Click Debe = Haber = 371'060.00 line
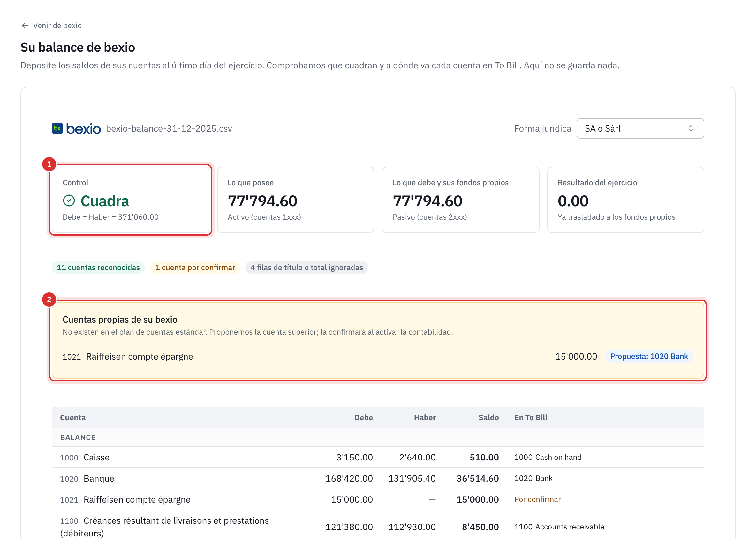Viewport: 756px width, 539px height. (x=110, y=217)
